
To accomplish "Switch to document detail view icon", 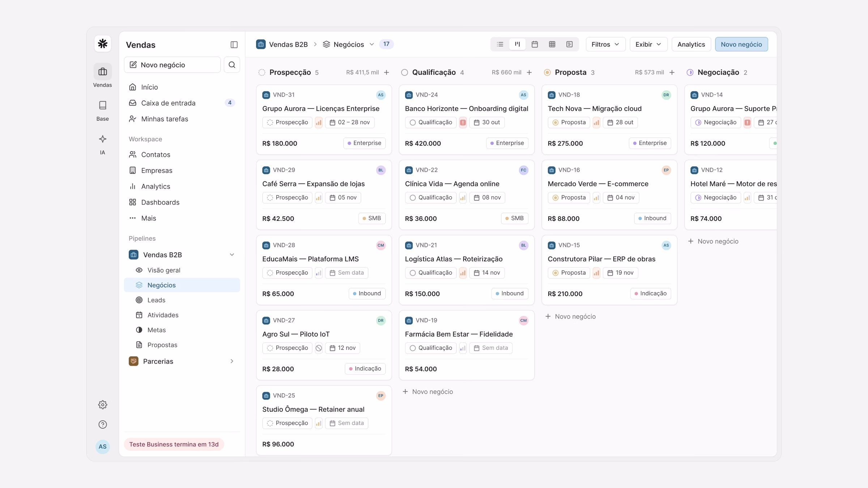I will (x=570, y=44).
